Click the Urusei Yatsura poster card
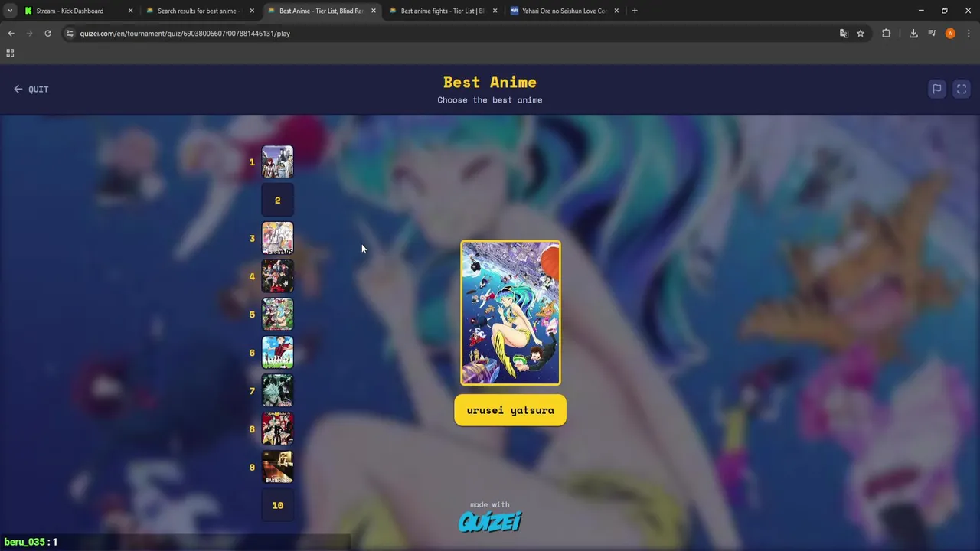 [x=511, y=312]
